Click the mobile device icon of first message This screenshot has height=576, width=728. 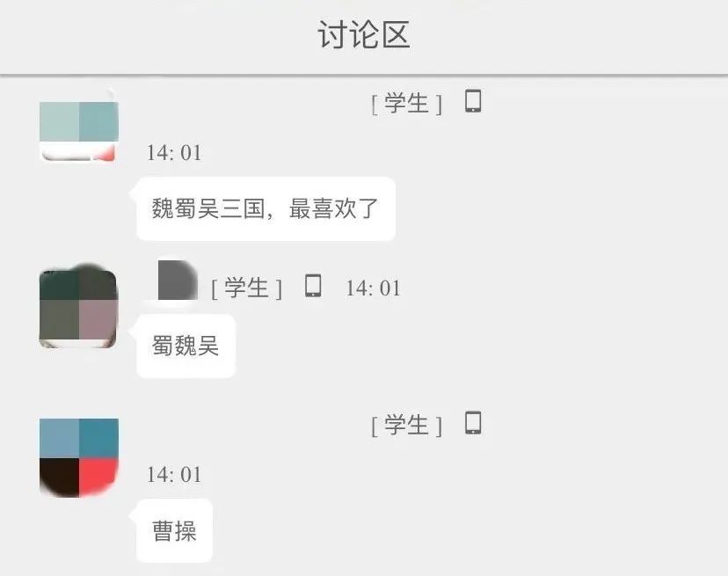click(x=473, y=101)
